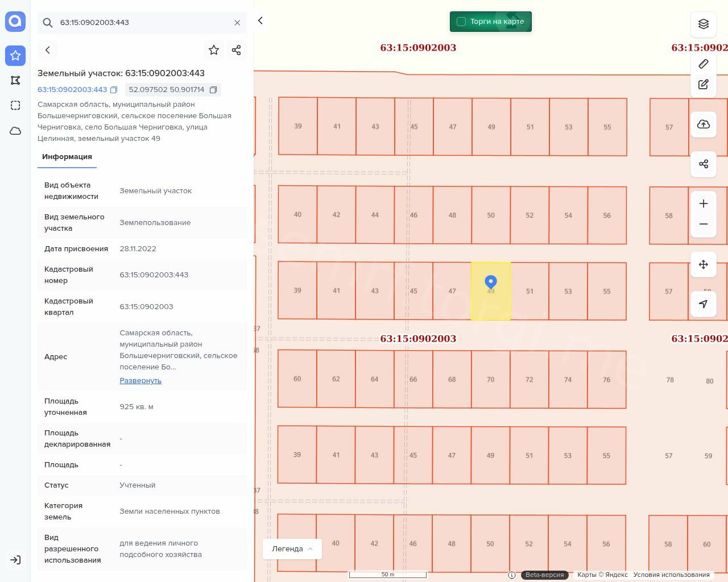The height and width of the screenshot is (582, 728).
Task: Switch to the Информация tab
Action: (67, 157)
